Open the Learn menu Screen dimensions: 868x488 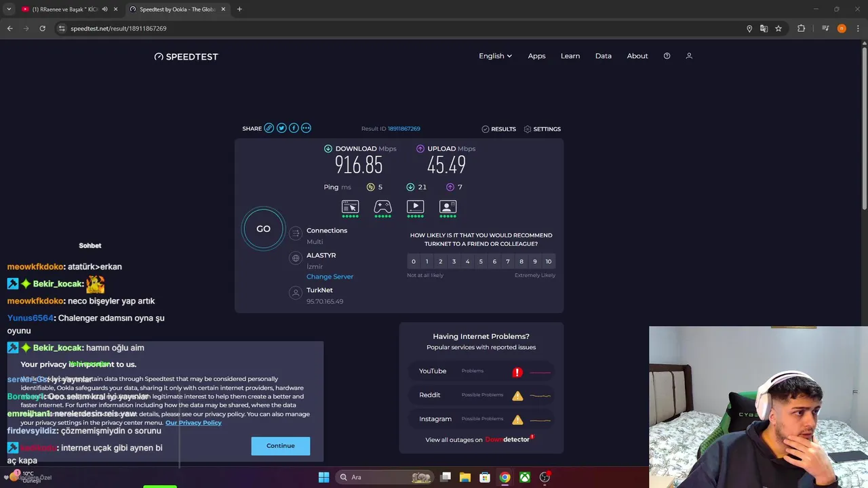570,56
